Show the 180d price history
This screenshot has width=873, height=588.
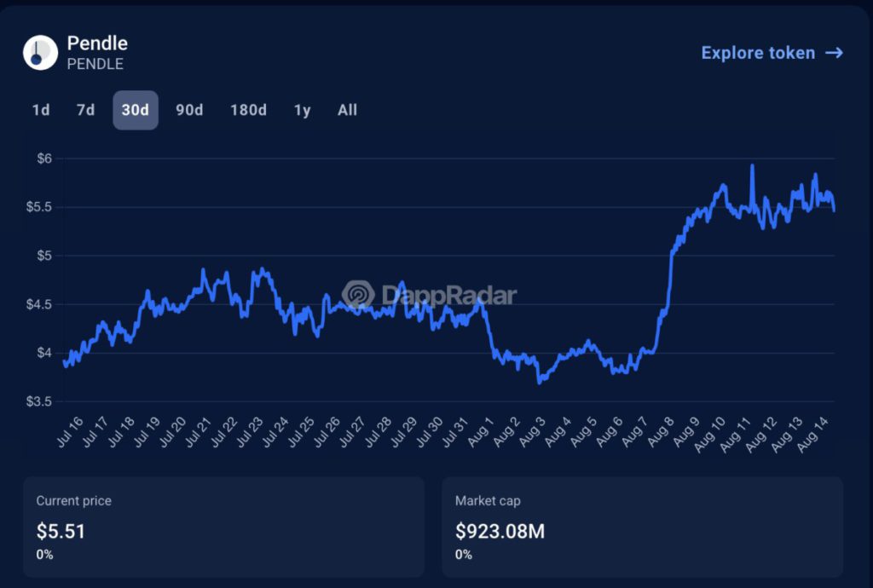[x=248, y=110]
